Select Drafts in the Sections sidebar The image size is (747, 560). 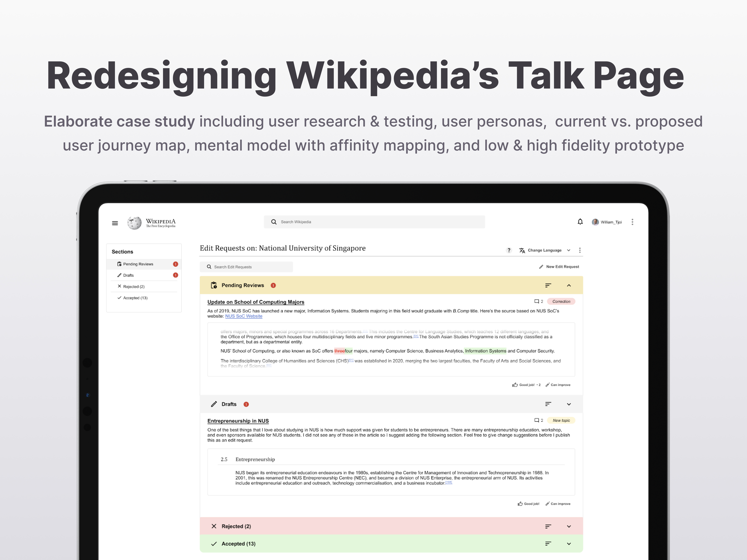click(128, 275)
